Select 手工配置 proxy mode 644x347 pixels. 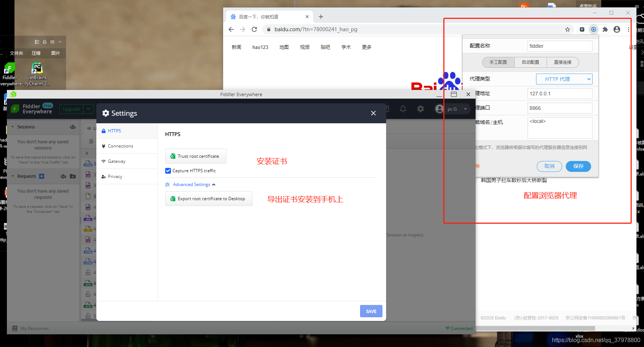click(498, 62)
